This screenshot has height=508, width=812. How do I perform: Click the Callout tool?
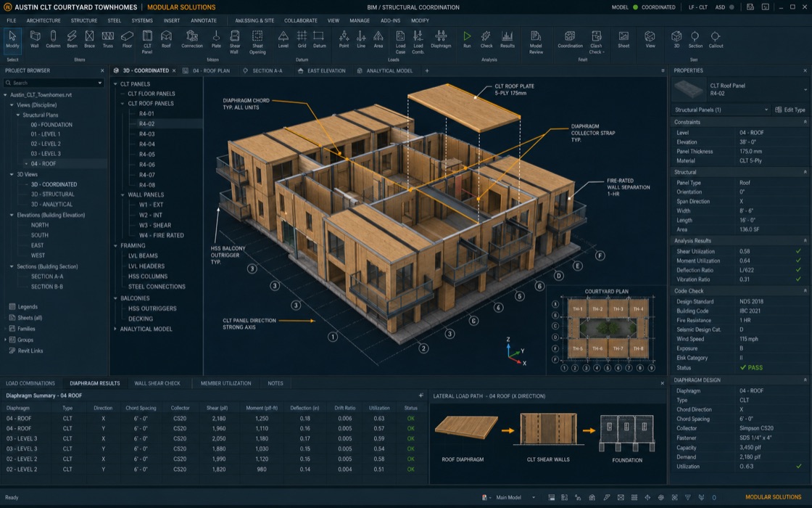[x=716, y=40]
